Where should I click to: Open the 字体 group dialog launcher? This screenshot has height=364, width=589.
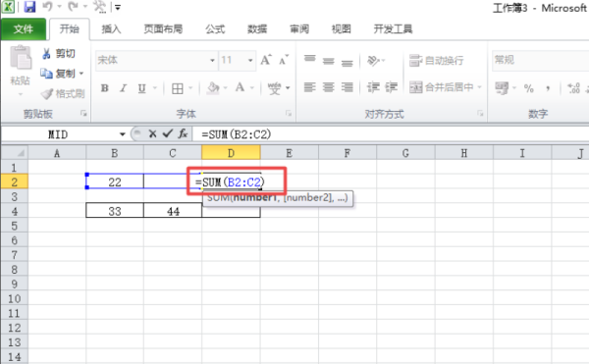pos(289,114)
